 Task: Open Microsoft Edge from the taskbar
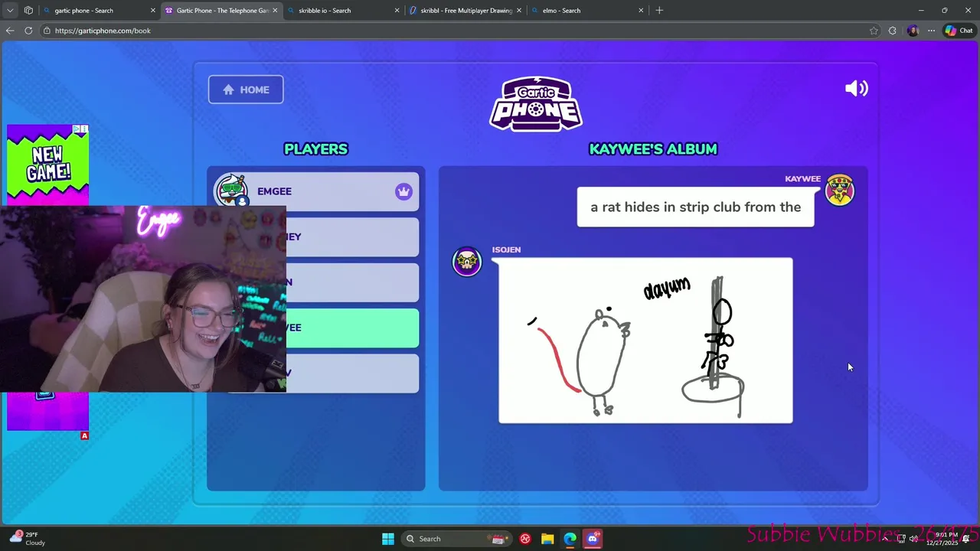click(x=570, y=539)
